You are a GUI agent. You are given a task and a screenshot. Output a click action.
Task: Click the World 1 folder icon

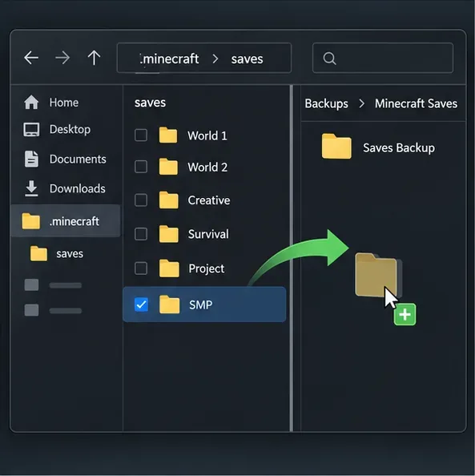[x=168, y=135]
